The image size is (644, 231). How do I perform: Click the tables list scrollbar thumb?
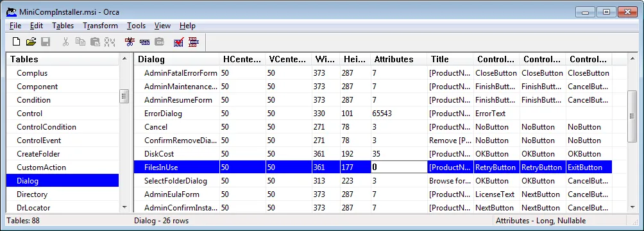pyautogui.click(x=124, y=97)
